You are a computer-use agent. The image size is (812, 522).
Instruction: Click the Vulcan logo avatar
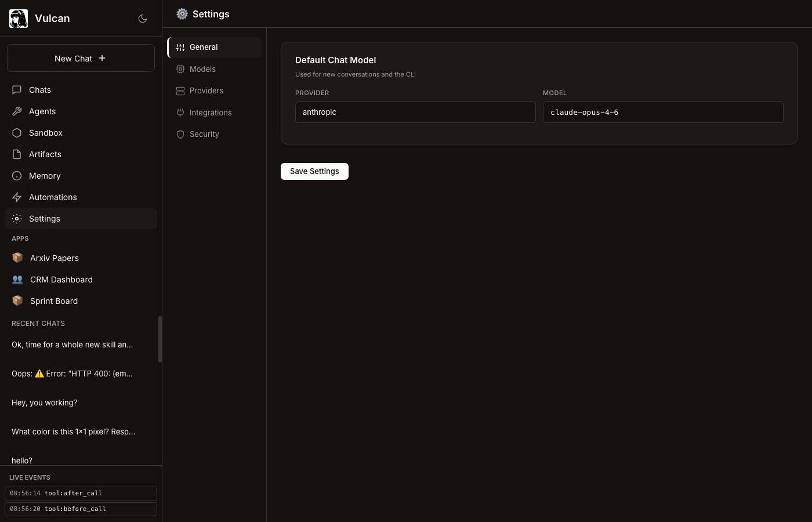pos(19,19)
